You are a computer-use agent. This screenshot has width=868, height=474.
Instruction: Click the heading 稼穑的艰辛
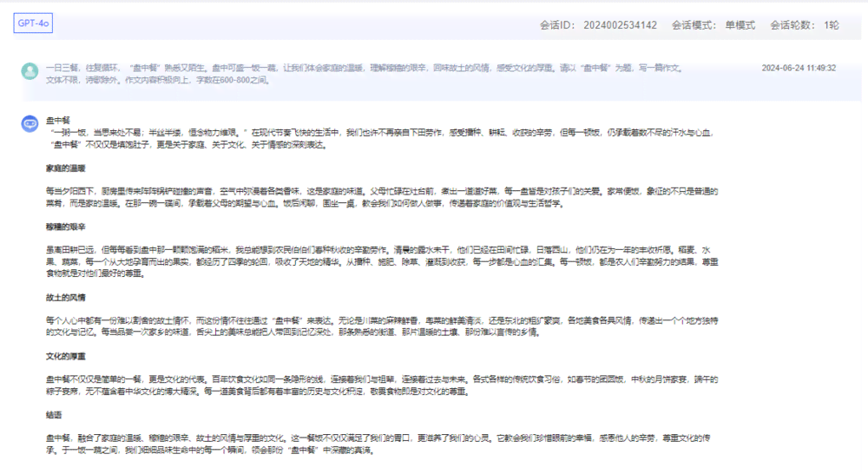coord(66,227)
